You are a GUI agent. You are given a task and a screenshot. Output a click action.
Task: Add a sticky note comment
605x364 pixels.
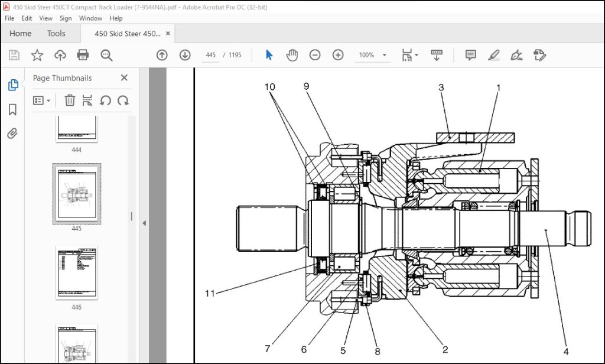point(471,55)
